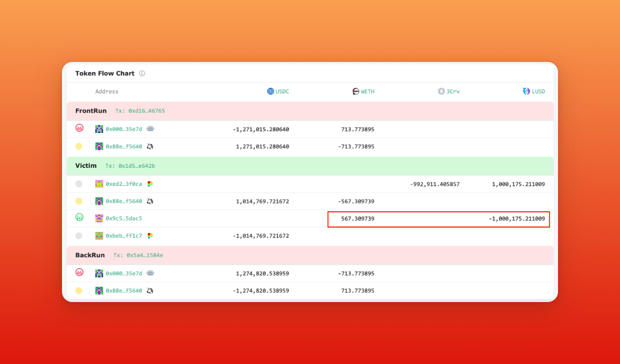Click the yellow dot in BackRun 0x88e…f5640 row
The width and height of the screenshot is (620, 364).
coord(79,291)
